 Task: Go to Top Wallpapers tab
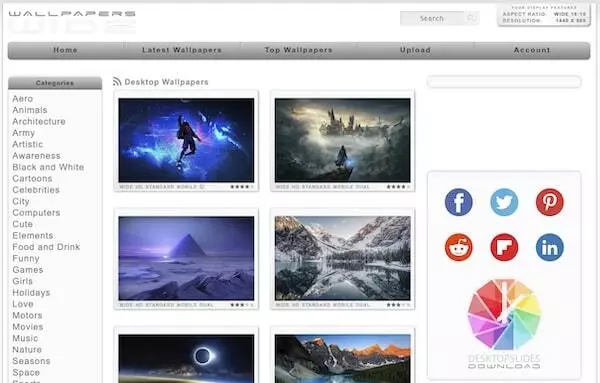pyautogui.click(x=298, y=50)
